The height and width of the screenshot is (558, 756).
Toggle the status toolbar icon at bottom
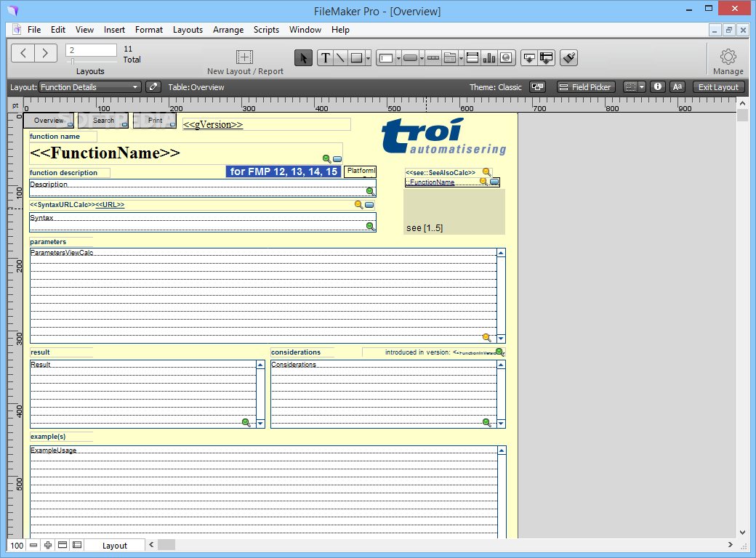63,545
